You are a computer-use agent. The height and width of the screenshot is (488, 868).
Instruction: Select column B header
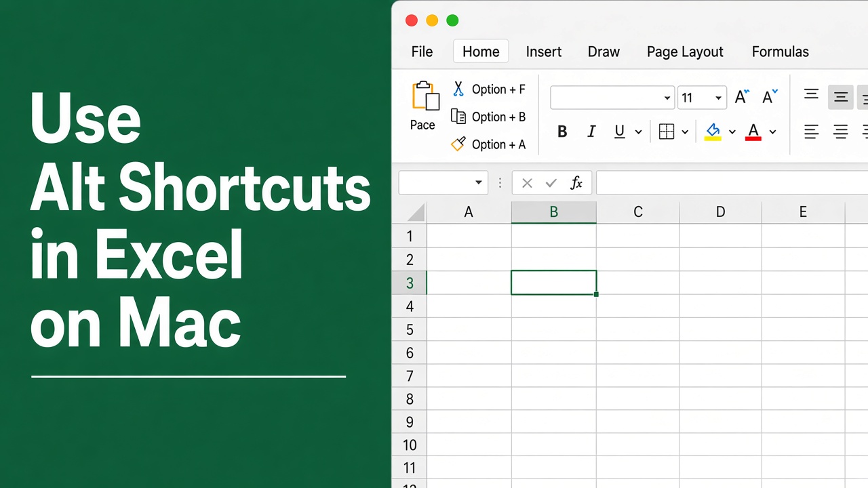[x=553, y=212]
